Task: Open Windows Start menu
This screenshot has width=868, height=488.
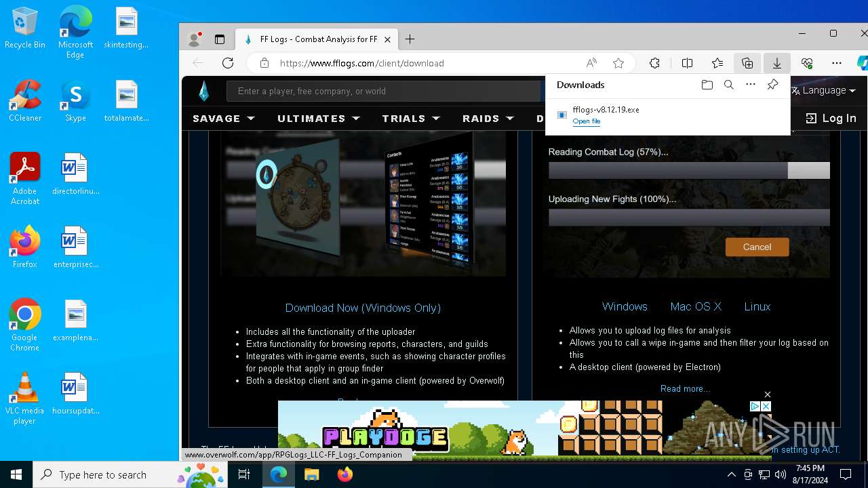Action: pyautogui.click(x=16, y=474)
